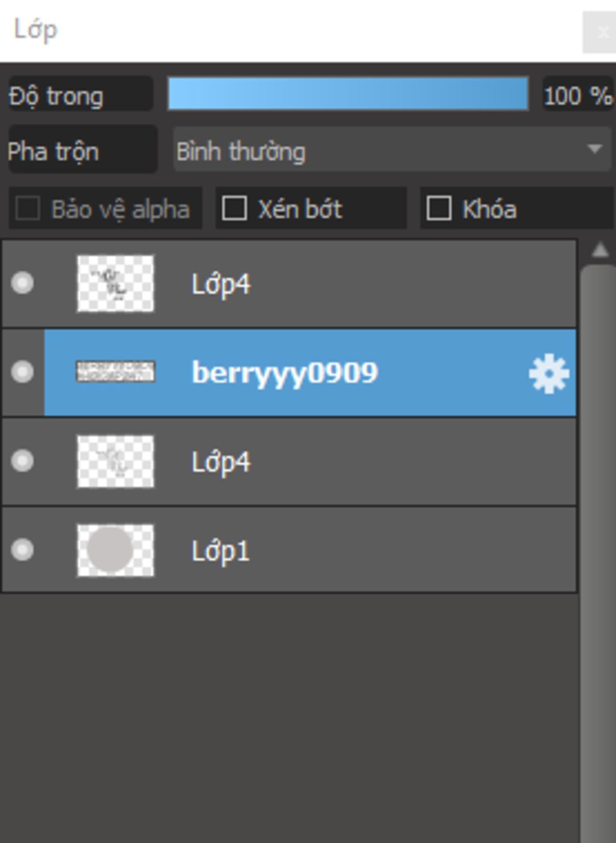The image size is (616, 843).
Task: Toggle visibility dot of Lớp1 layer
Action: click(x=22, y=550)
